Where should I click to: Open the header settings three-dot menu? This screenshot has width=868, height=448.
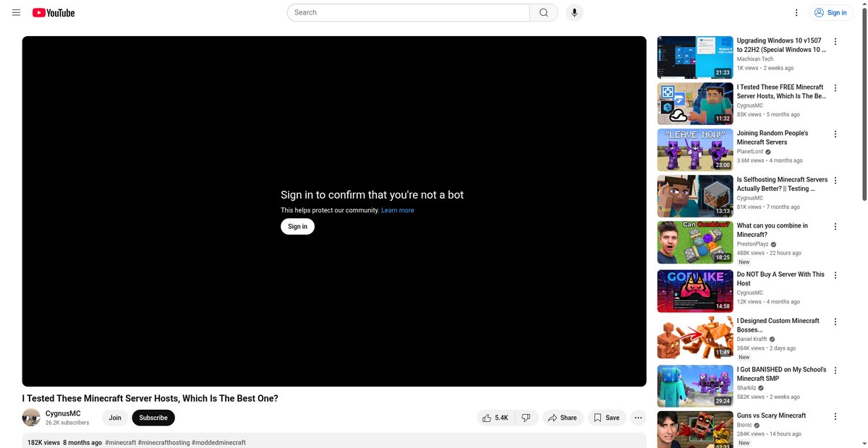point(796,12)
